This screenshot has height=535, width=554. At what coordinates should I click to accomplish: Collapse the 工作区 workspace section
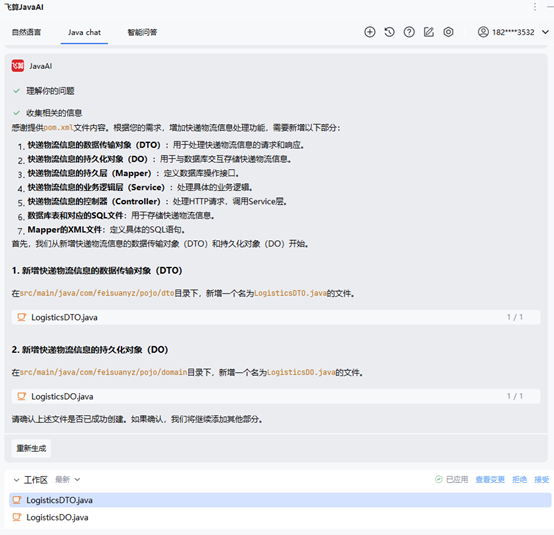click(16, 480)
